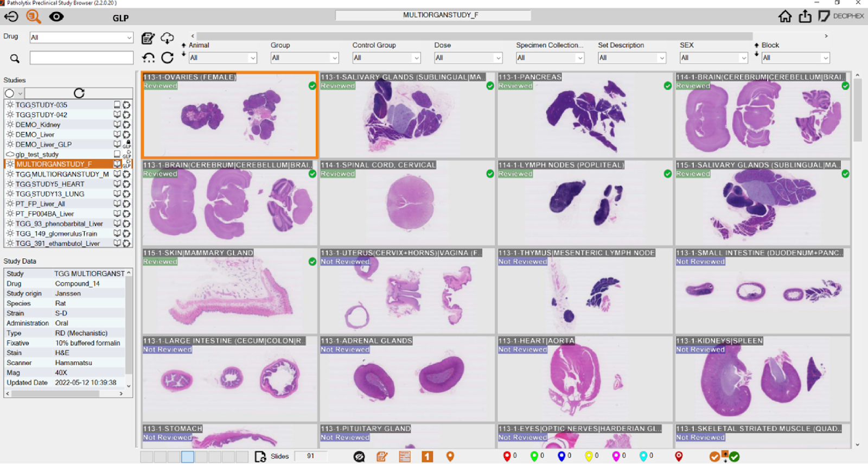Toggle the hidden-eye icon in bottom toolbar
868x464 pixels.
(359, 456)
